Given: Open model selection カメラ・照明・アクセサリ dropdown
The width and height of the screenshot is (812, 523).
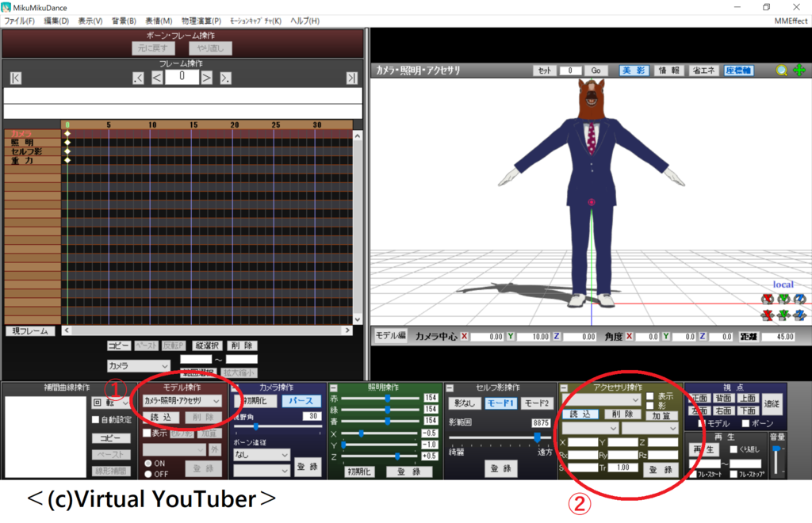Looking at the screenshot, I should [182, 401].
